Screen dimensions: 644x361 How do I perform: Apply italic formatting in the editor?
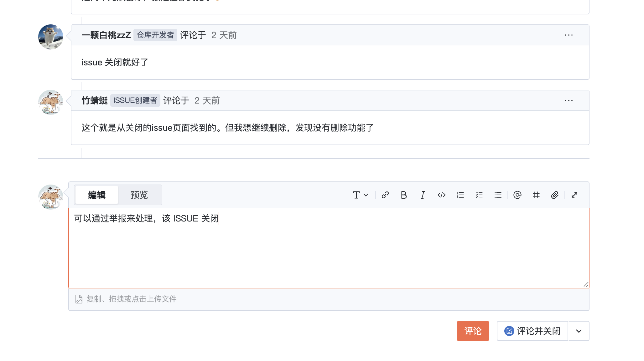point(423,195)
